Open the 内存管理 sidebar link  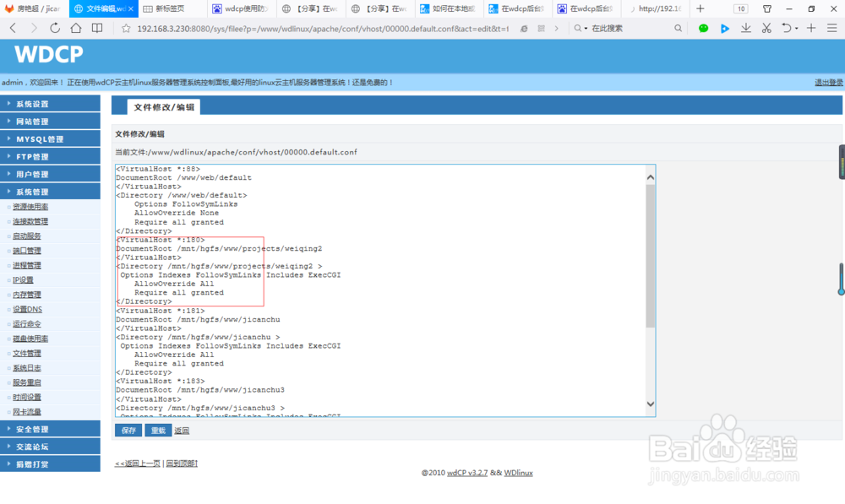pyautogui.click(x=27, y=295)
